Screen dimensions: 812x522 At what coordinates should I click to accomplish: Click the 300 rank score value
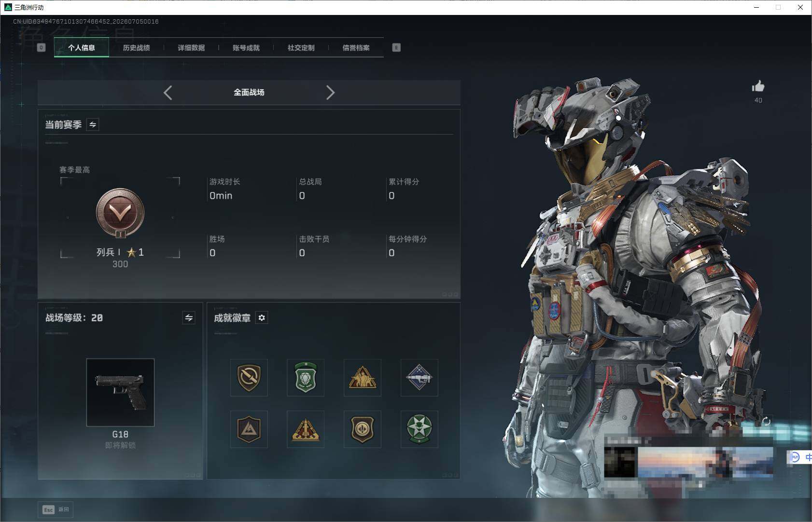(120, 264)
